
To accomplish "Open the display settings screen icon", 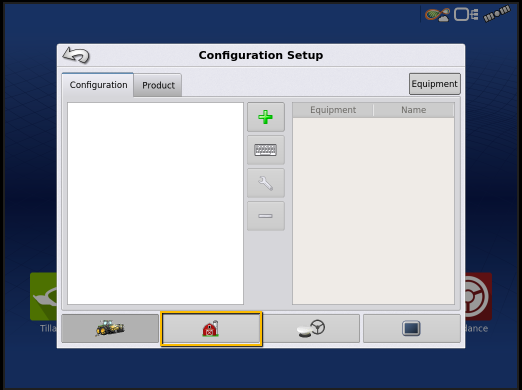I will pos(412,328).
